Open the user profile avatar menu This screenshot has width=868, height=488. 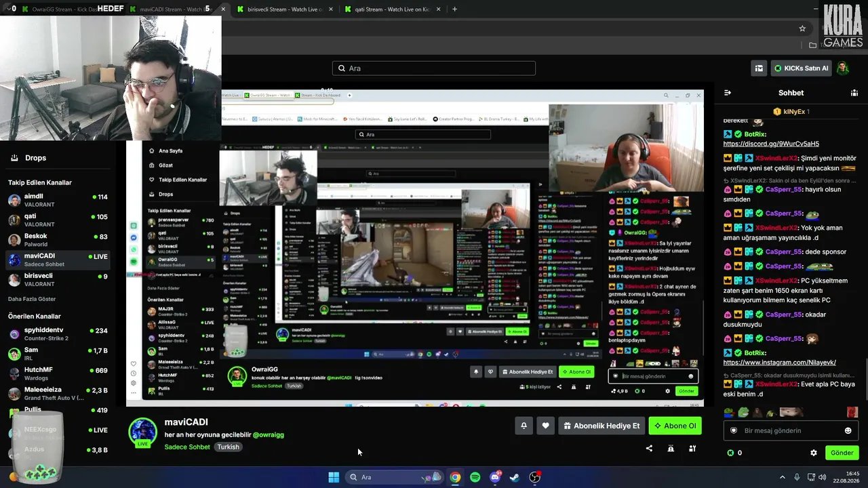[842, 68]
